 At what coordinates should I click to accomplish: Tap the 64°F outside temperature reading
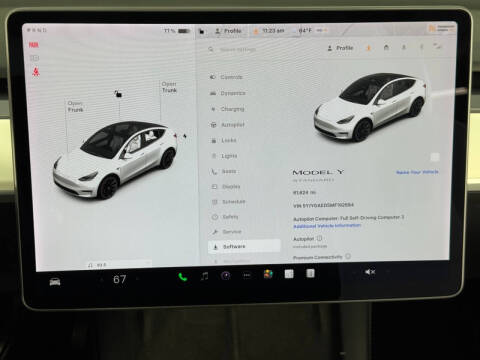coord(305,30)
